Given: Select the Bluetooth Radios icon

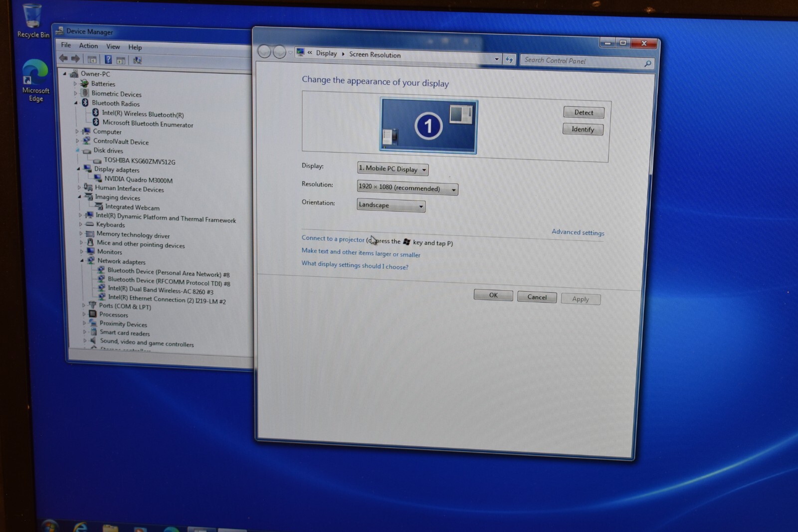Looking at the screenshot, I should tap(85, 103).
